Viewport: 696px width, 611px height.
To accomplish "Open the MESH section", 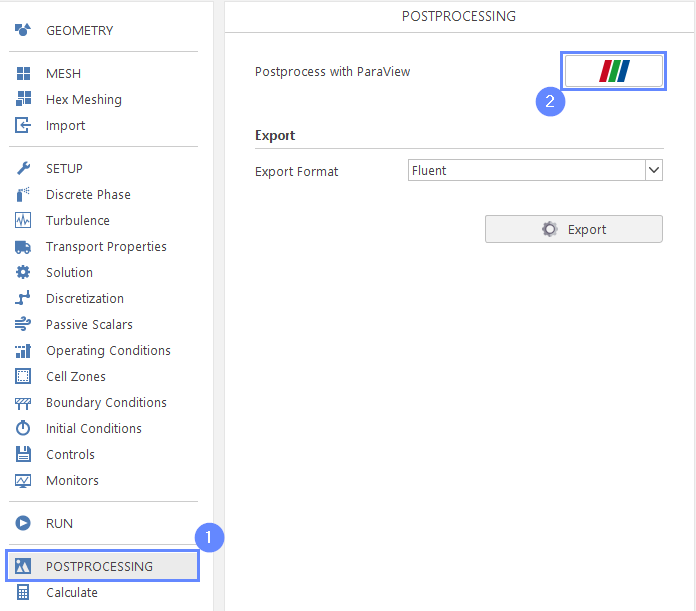I will coord(63,74).
